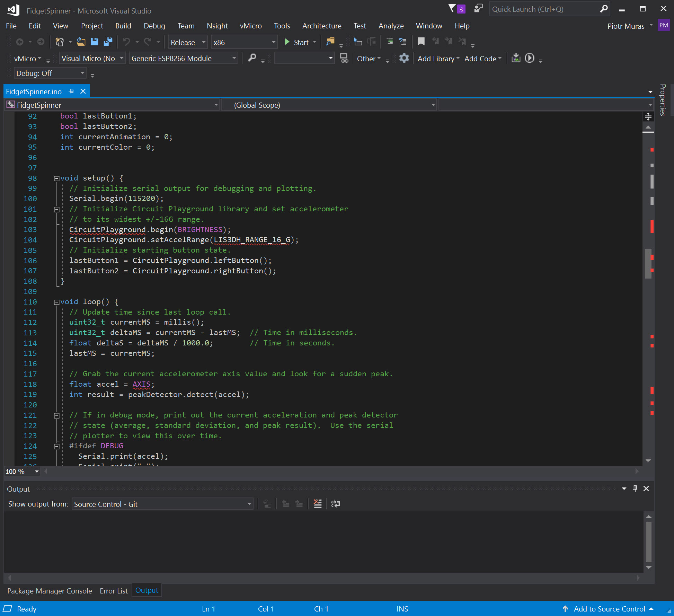Open the Build menu

tap(123, 26)
